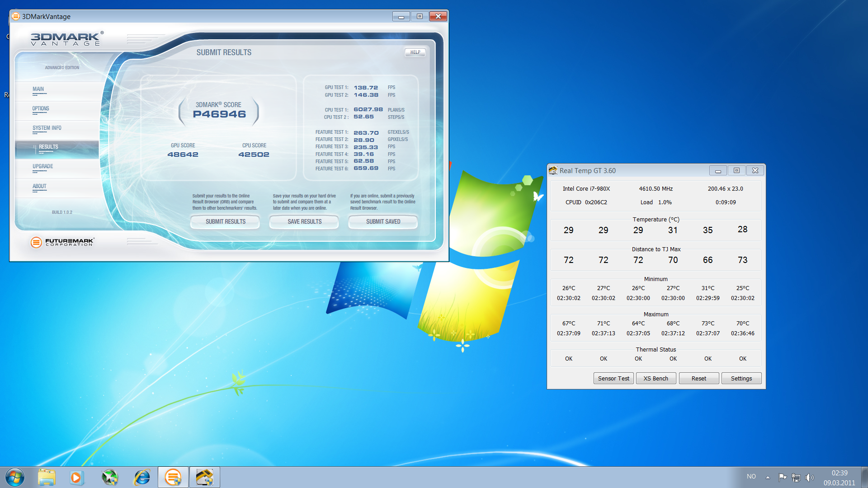Click Intel Core i7-980X label
The image size is (868, 488).
(586, 189)
